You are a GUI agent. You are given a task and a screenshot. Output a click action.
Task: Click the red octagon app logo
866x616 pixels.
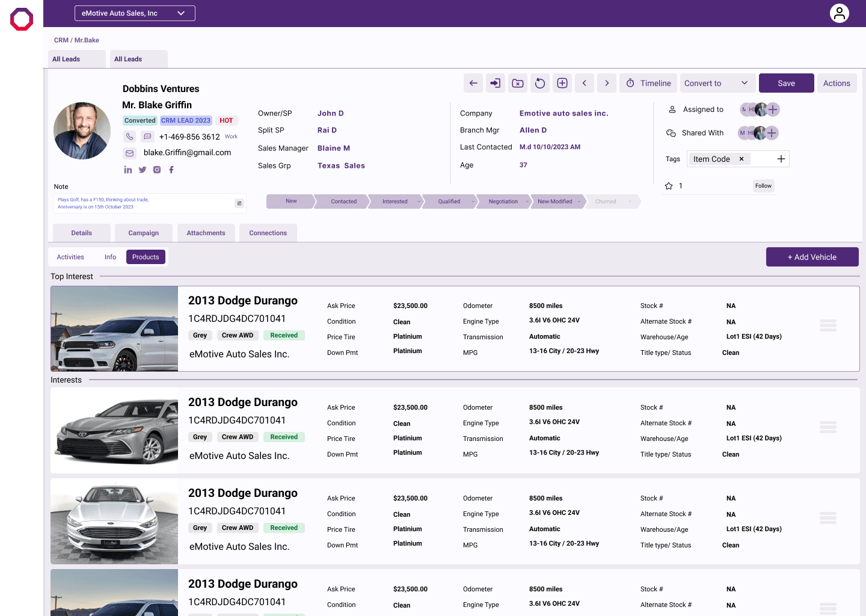[x=22, y=19]
